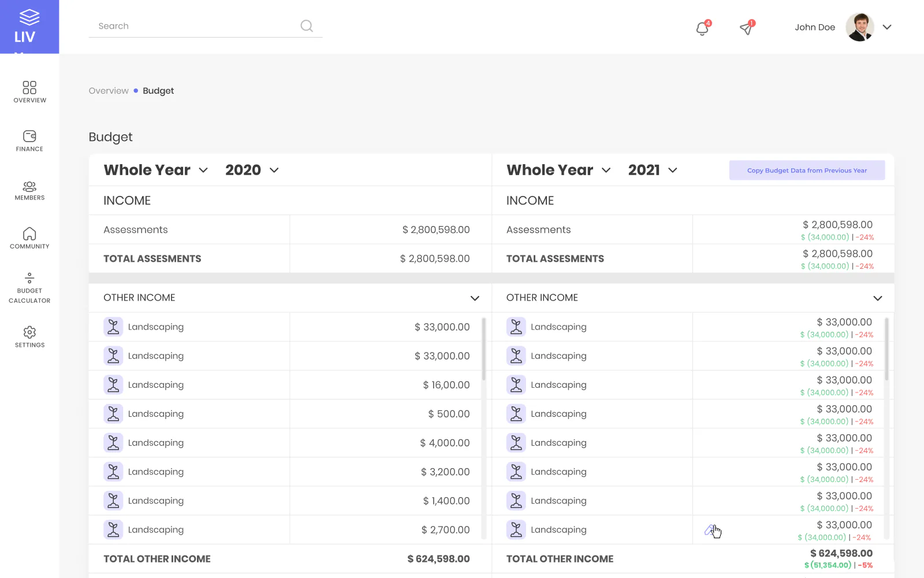The image size is (924, 578).
Task: Open Settings gear icon
Action: point(29,332)
